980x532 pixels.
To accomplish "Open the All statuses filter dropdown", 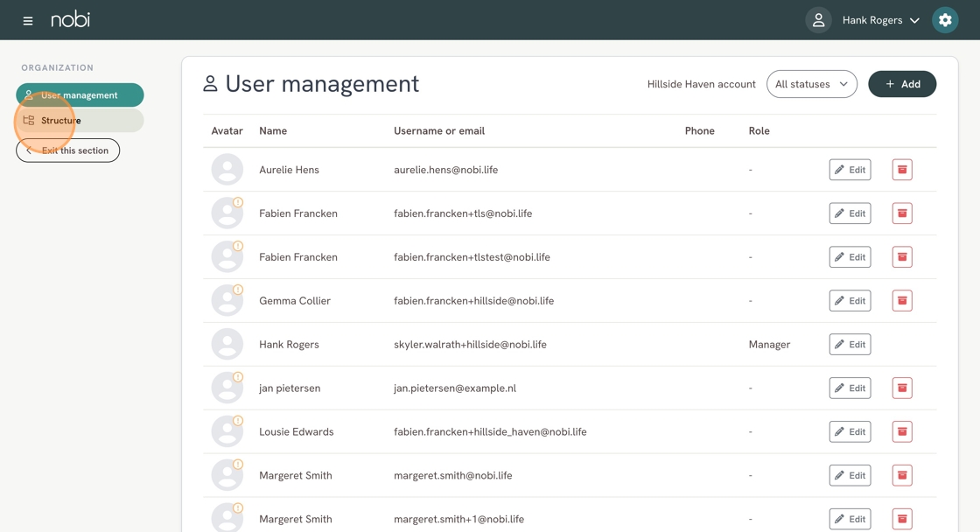I will (x=811, y=84).
